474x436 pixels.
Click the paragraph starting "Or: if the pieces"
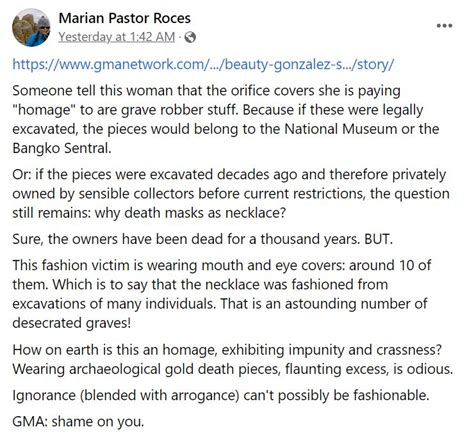231,194
